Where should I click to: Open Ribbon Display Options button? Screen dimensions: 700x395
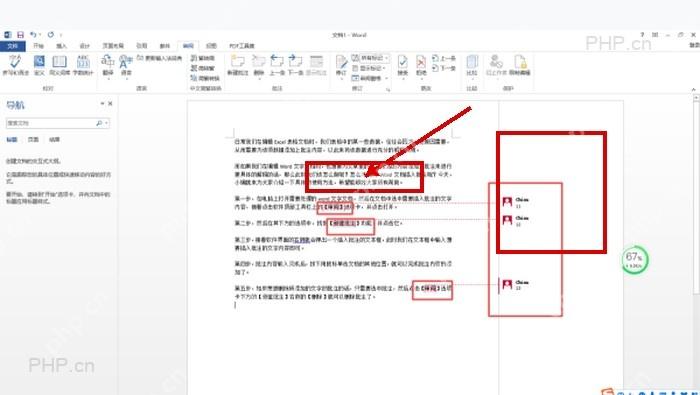[x=655, y=34]
